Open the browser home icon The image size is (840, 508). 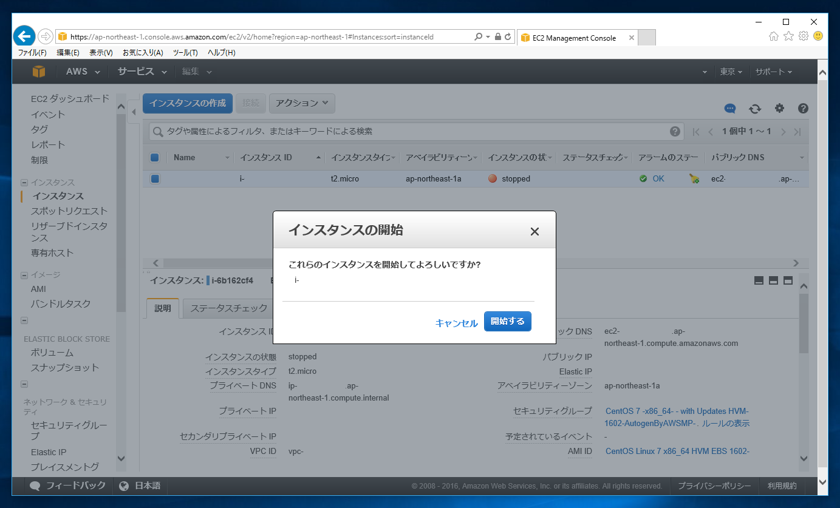tap(773, 36)
